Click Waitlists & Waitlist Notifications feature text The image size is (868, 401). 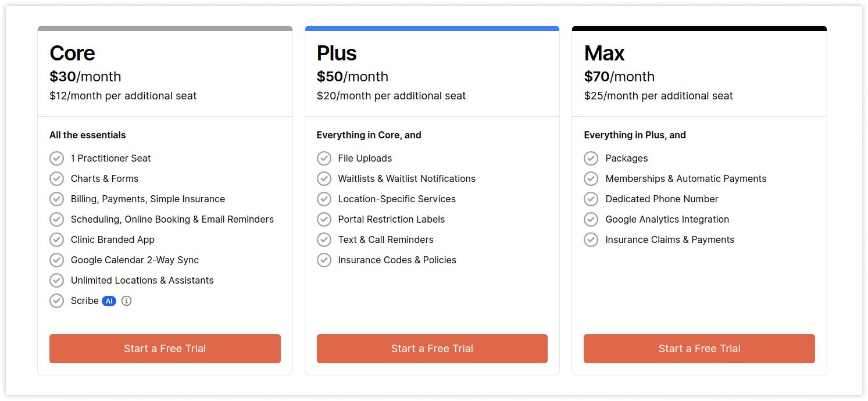pyautogui.click(x=407, y=178)
